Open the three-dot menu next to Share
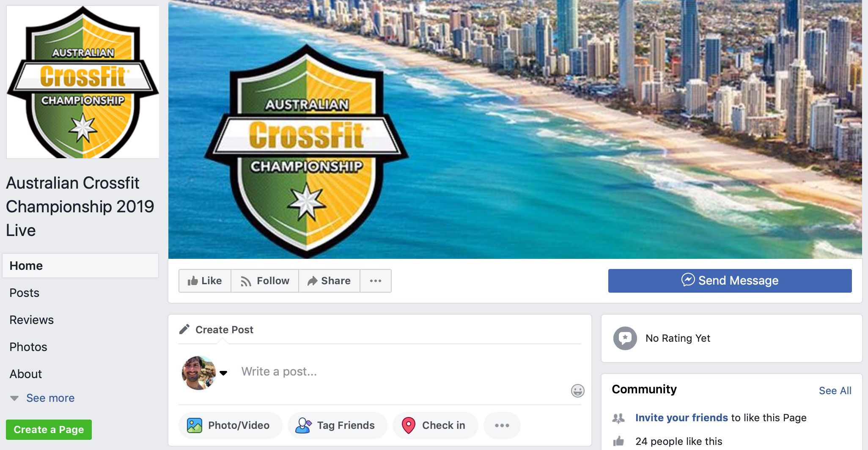868x450 pixels. (376, 281)
